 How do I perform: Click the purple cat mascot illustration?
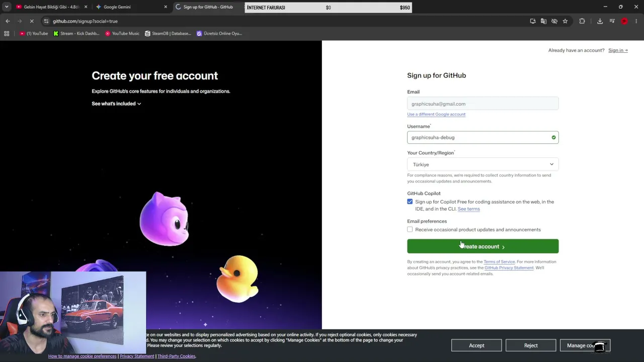pos(164,219)
